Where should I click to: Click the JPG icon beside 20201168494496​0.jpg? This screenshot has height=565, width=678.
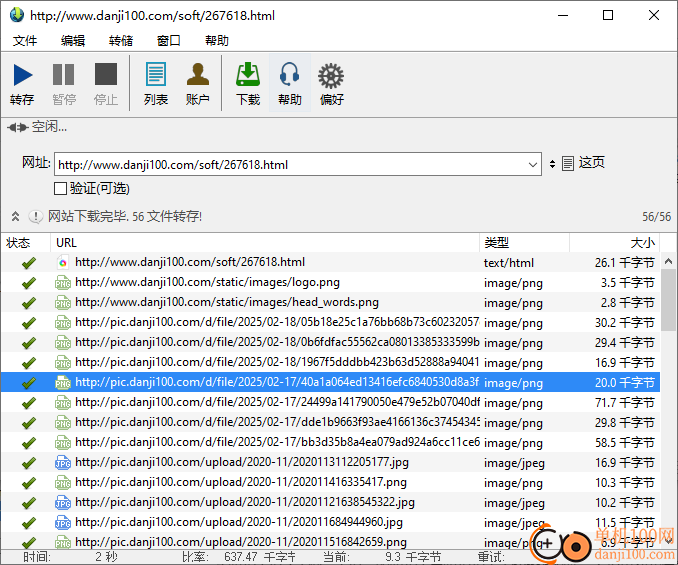point(63,523)
